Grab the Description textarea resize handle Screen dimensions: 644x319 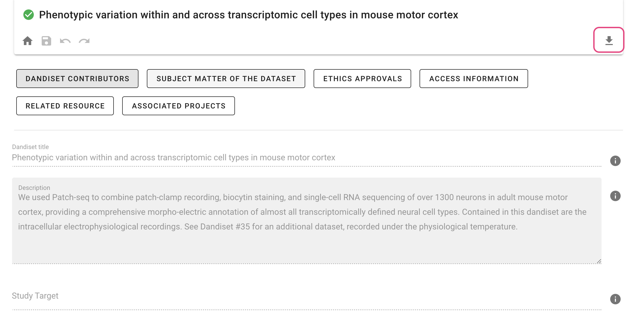(599, 261)
